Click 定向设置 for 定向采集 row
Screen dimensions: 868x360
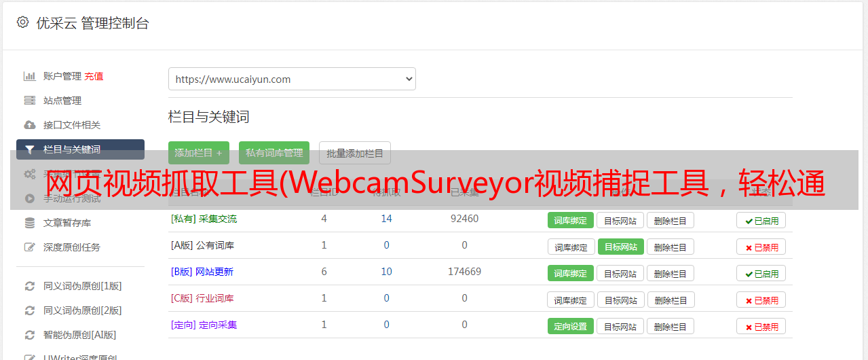coord(571,326)
